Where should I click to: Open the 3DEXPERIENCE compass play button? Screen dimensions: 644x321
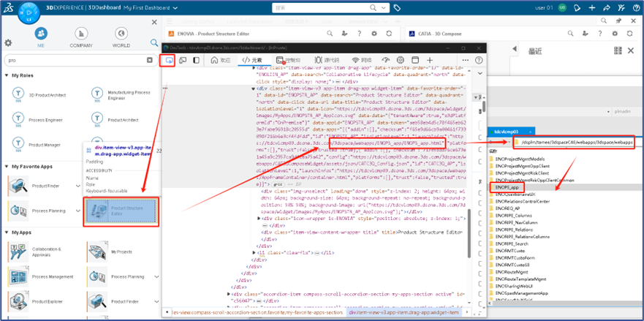(29, 12)
